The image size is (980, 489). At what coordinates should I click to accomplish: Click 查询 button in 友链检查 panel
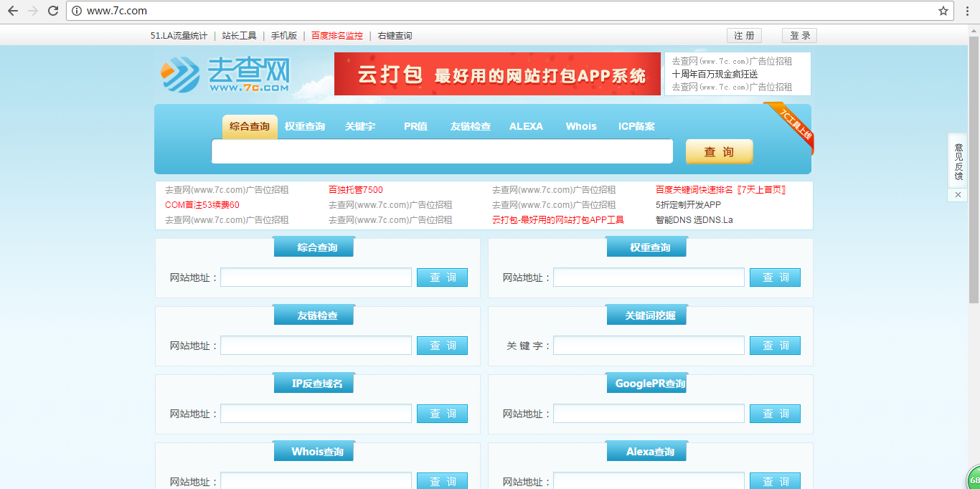tap(442, 346)
